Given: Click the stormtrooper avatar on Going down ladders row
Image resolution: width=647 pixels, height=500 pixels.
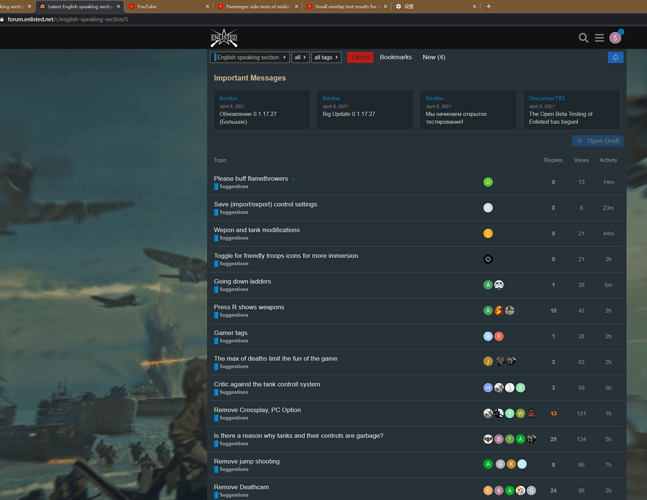Looking at the screenshot, I should [x=499, y=285].
